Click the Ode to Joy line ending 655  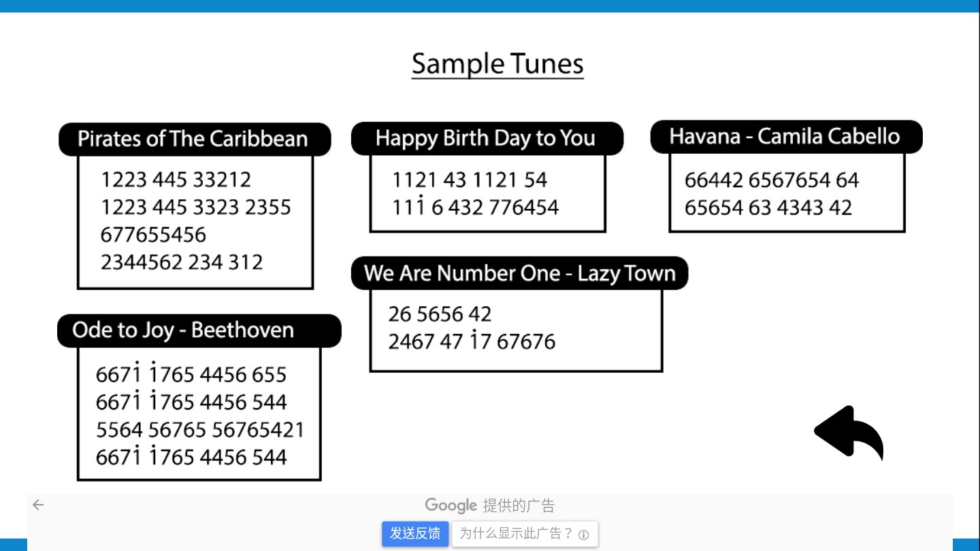pyautogui.click(x=191, y=373)
